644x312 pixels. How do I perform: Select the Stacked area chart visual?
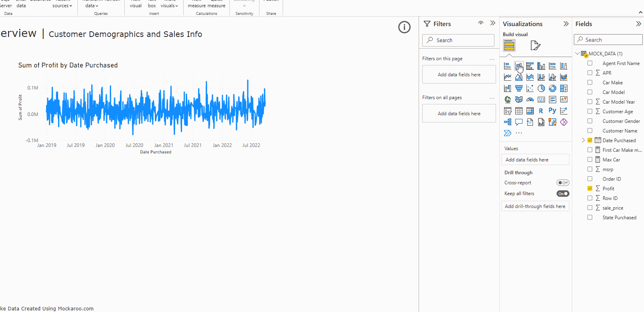530,77
